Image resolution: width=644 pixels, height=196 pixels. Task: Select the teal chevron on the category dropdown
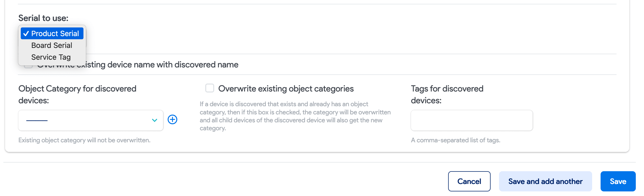pyautogui.click(x=154, y=120)
